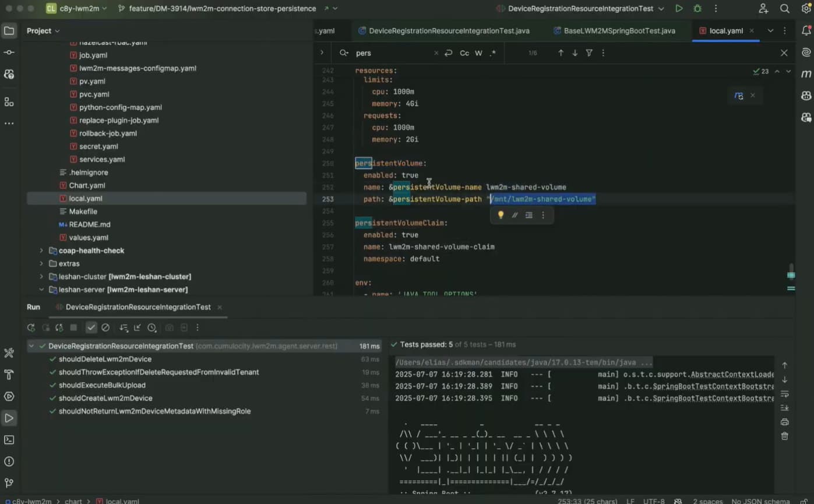Open Build hammer tool window icon
This screenshot has height=504, width=814.
(x=9, y=374)
